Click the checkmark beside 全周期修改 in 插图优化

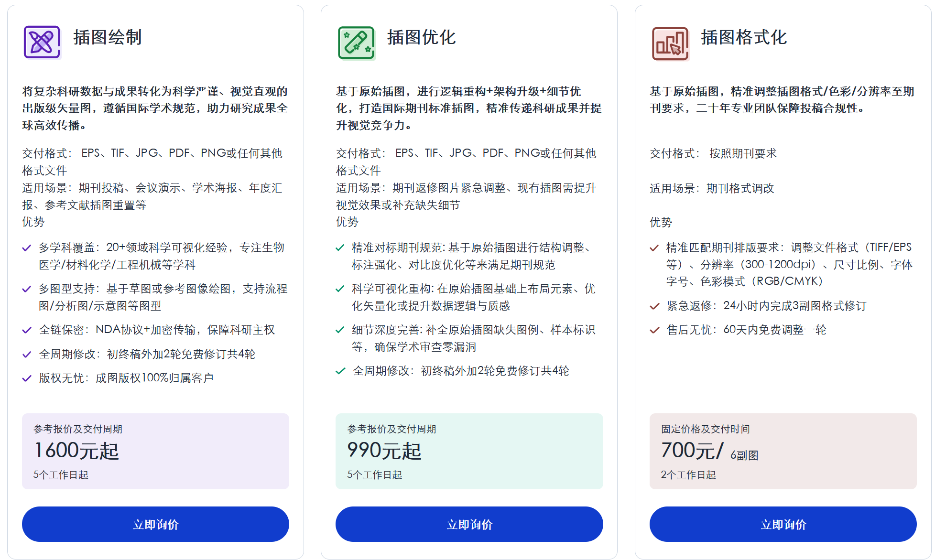click(340, 371)
